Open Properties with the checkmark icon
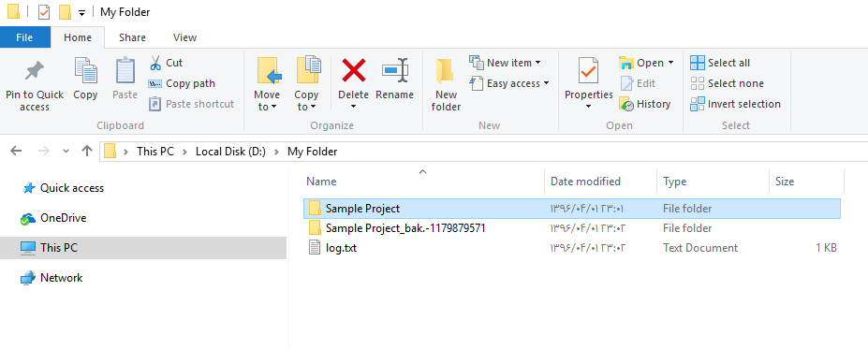This screenshot has width=868, height=349. pos(588,70)
